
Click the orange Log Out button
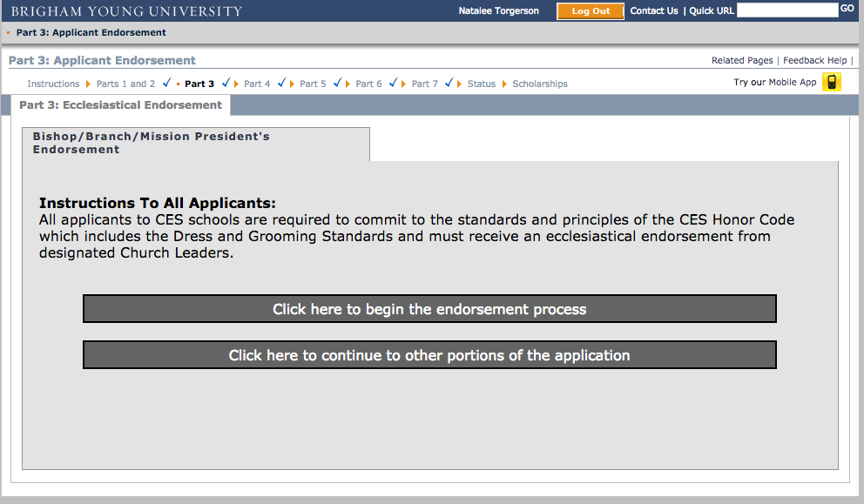[590, 11]
